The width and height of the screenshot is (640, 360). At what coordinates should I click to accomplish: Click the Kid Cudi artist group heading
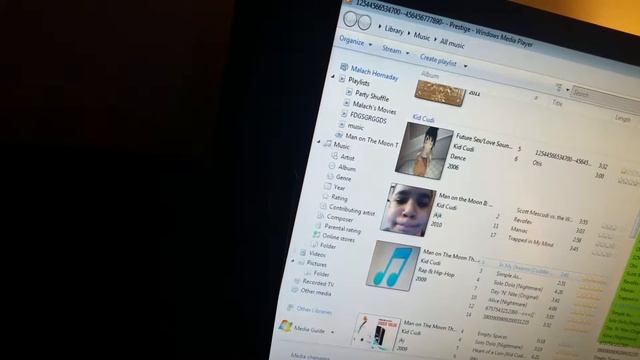point(423,119)
